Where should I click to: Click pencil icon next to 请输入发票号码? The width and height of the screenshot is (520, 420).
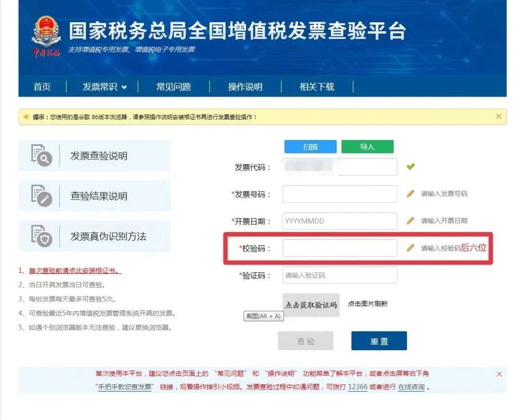pos(411,193)
